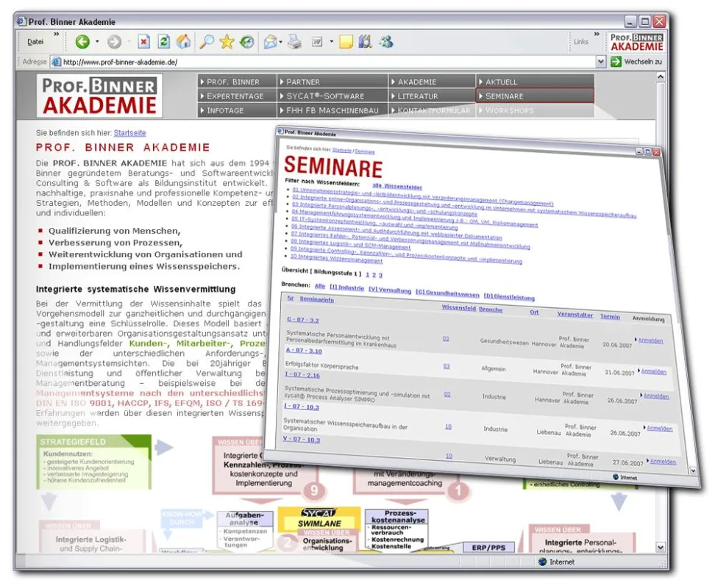Click the Edit with Word icon

pyautogui.click(x=317, y=42)
